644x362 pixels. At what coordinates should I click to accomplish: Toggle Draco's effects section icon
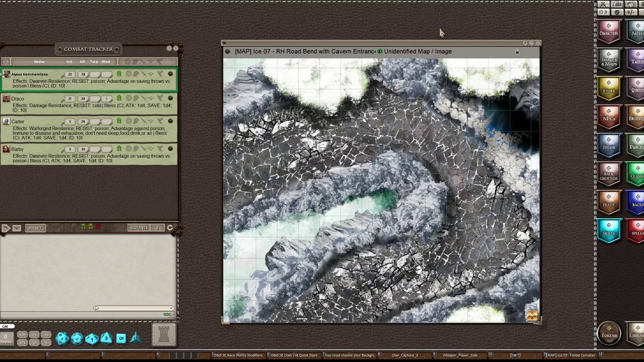coord(159,98)
